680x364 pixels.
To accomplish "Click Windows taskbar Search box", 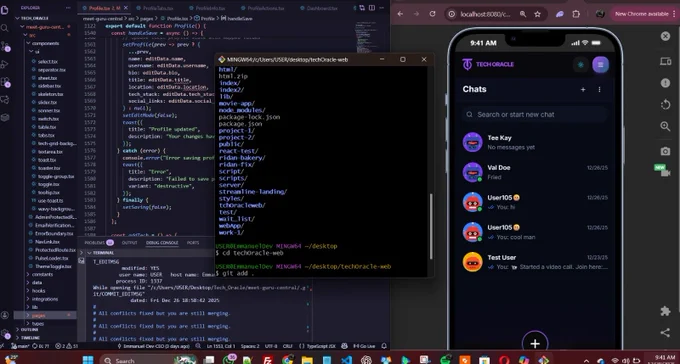I will 149,360.
